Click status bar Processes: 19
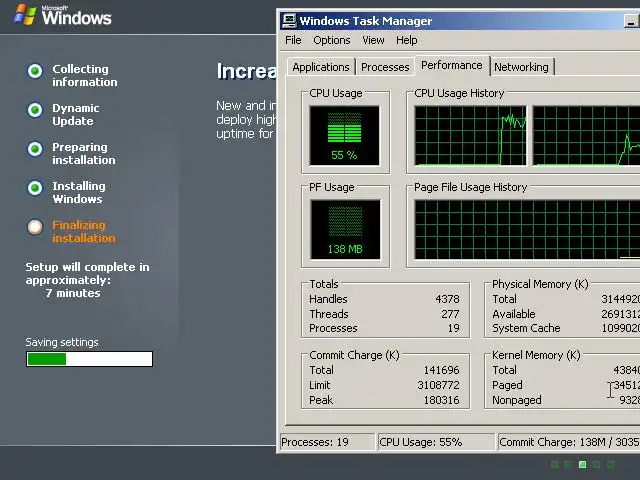This screenshot has width=640, height=480. pyautogui.click(x=327, y=442)
